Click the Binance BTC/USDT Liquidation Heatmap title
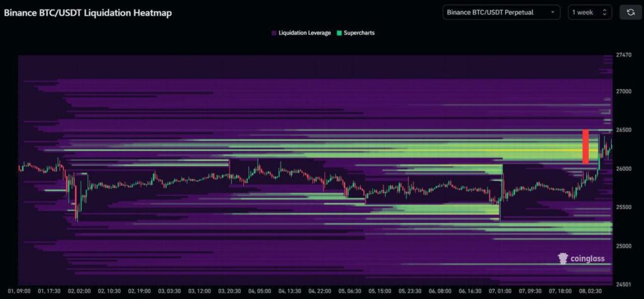 [x=88, y=13]
